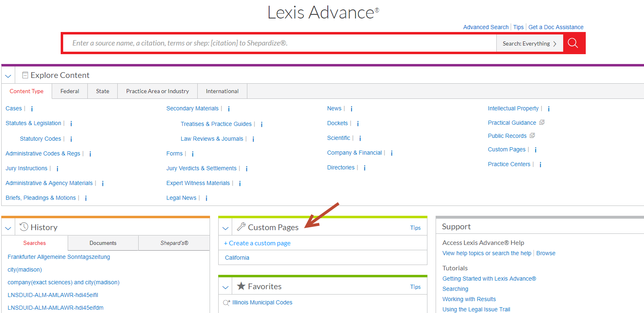Screen dimensions: 644x313
Task: Switch to the State tab
Action: [x=103, y=91]
